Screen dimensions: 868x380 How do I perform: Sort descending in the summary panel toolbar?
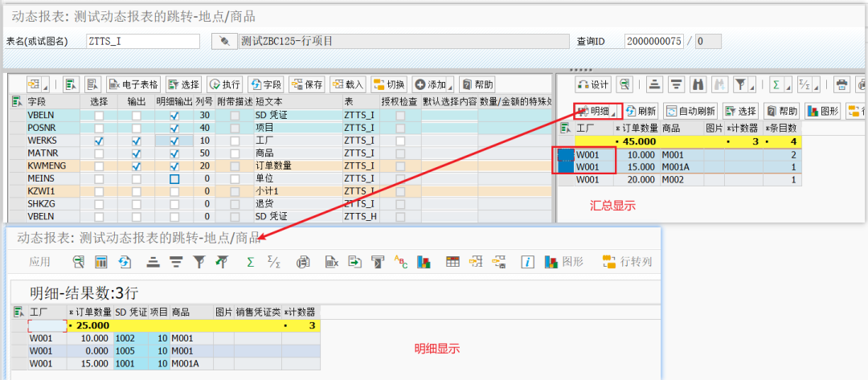pyautogui.click(x=676, y=84)
